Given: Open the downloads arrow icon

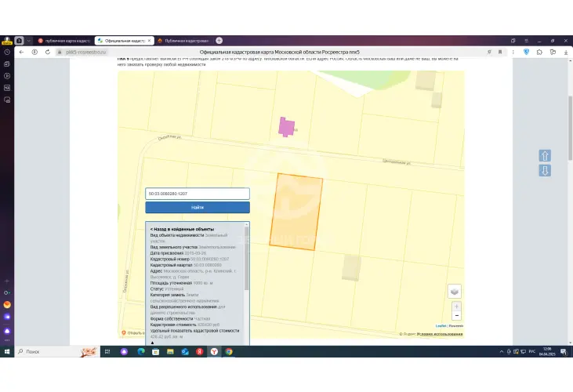Looking at the screenshot, I should tap(566, 53).
